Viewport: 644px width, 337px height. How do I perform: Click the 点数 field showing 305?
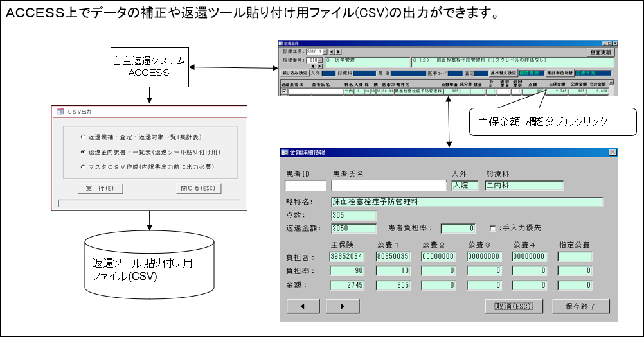point(353,215)
